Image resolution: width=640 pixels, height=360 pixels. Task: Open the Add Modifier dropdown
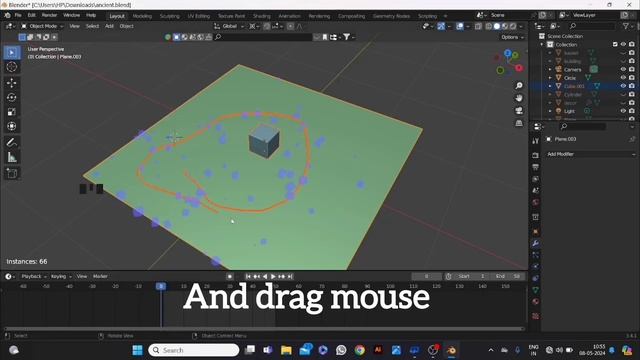(x=591, y=154)
